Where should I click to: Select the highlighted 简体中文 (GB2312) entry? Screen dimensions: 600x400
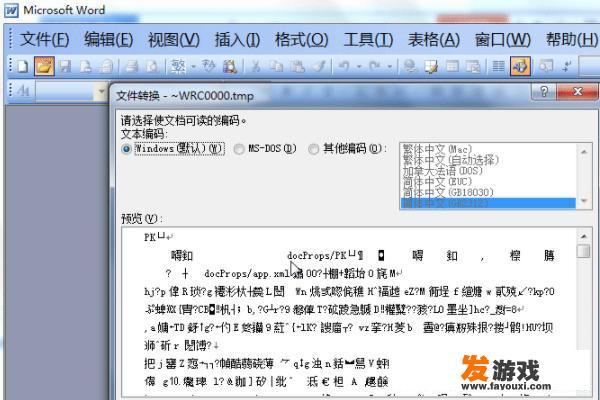[488, 203]
